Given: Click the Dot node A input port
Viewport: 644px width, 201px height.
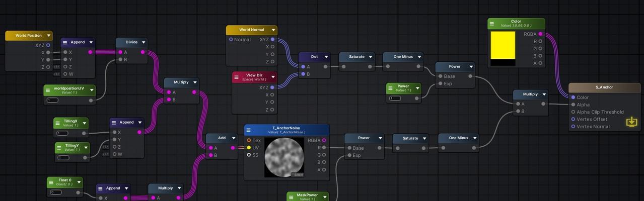Looking at the screenshot, I should point(303,66).
